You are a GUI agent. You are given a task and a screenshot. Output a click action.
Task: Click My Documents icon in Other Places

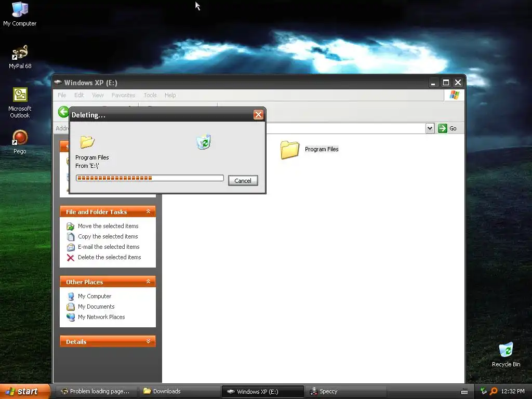71,307
